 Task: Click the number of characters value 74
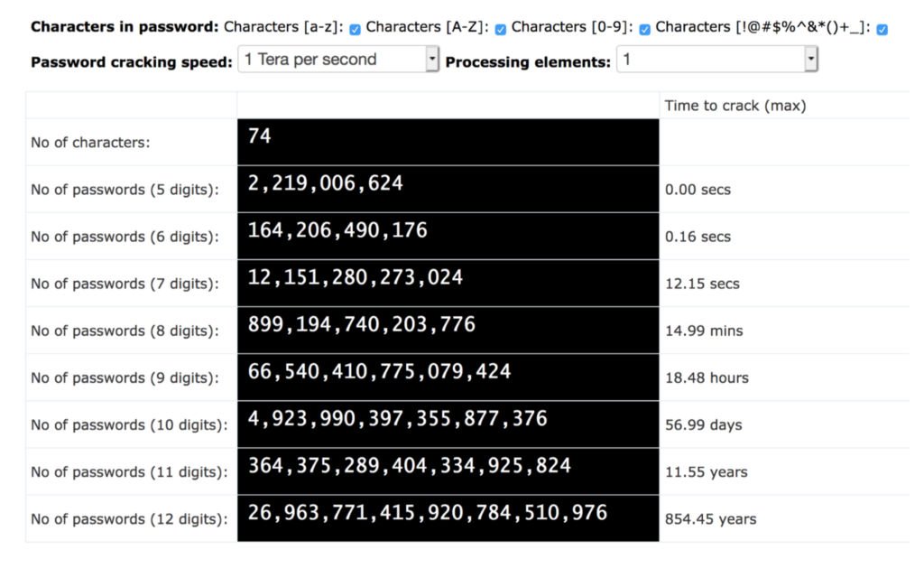coord(260,136)
